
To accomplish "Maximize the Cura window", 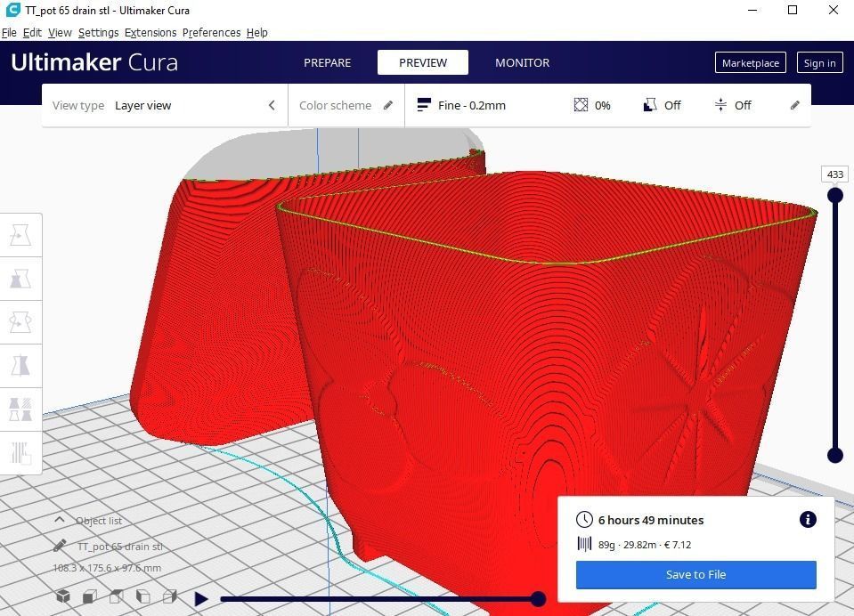I will [793, 10].
